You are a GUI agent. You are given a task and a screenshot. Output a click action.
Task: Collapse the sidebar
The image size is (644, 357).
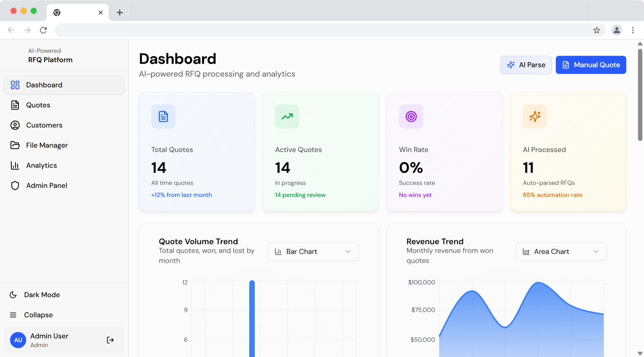pyautogui.click(x=64, y=315)
